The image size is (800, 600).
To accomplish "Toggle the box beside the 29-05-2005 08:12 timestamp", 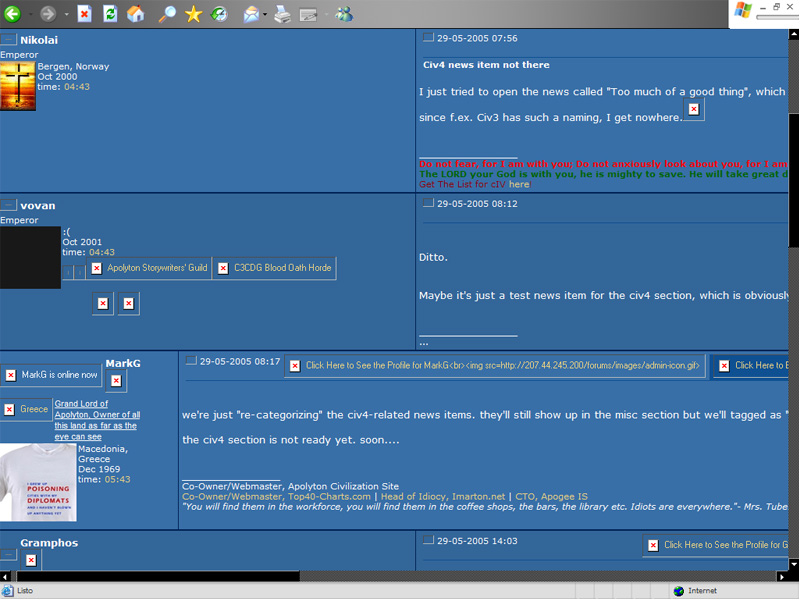I will [428, 204].
